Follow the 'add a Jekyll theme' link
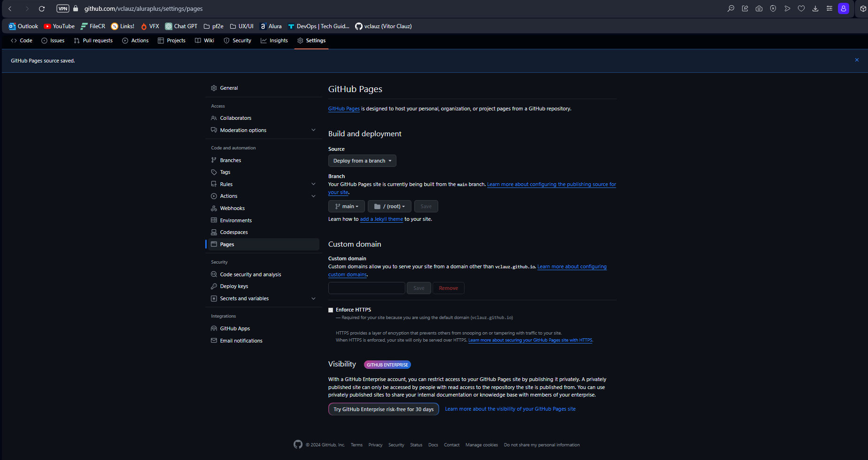The image size is (868, 460). (x=381, y=219)
